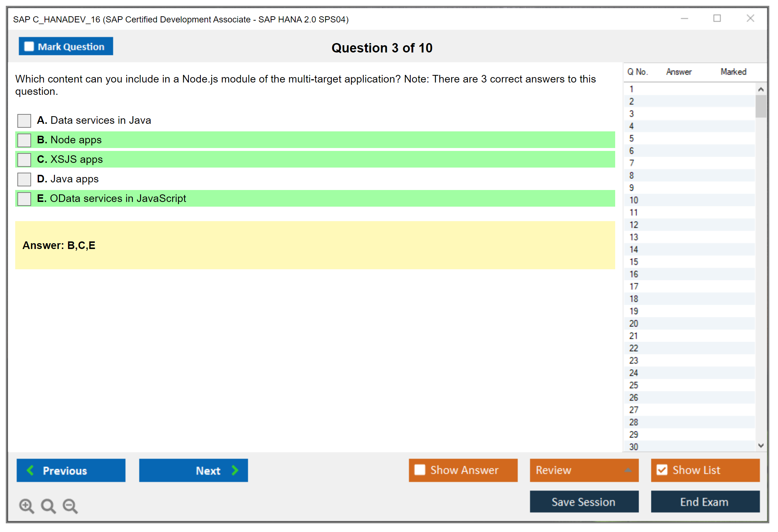Screen dimensions: 778x532
Task: Maximize the exam window
Action: click(717, 18)
